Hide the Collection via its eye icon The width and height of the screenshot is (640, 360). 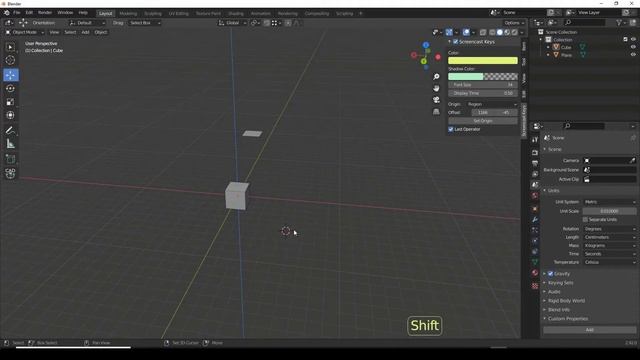pyautogui.click(x=633, y=40)
